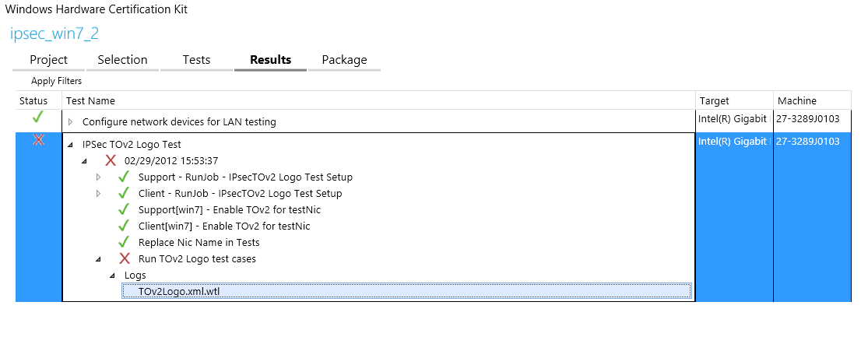
Task: Open the Selection tab
Action: click(x=122, y=60)
